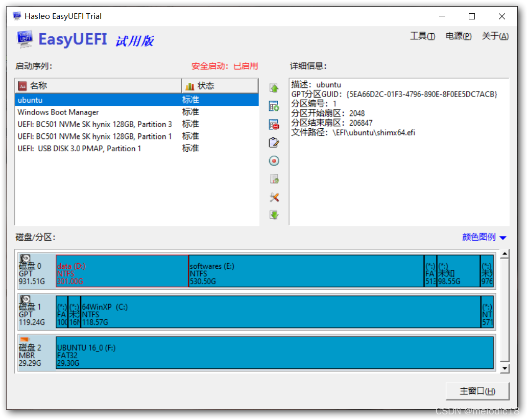Click the green move-up arrow icon

click(x=274, y=88)
